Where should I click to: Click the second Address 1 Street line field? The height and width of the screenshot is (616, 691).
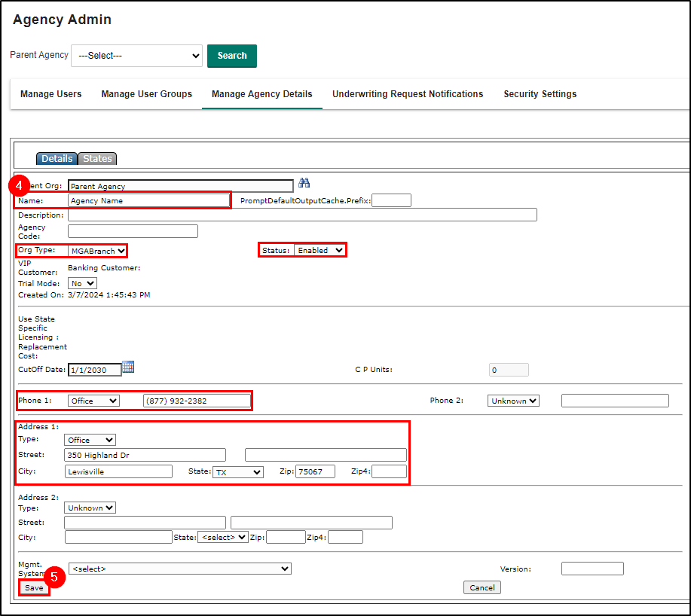pyautogui.click(x=326, y=455)
